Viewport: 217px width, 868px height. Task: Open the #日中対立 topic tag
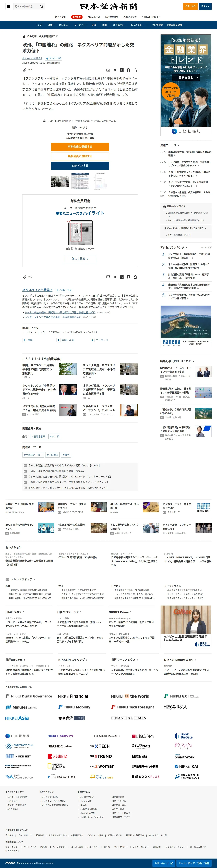click(157, 25)
